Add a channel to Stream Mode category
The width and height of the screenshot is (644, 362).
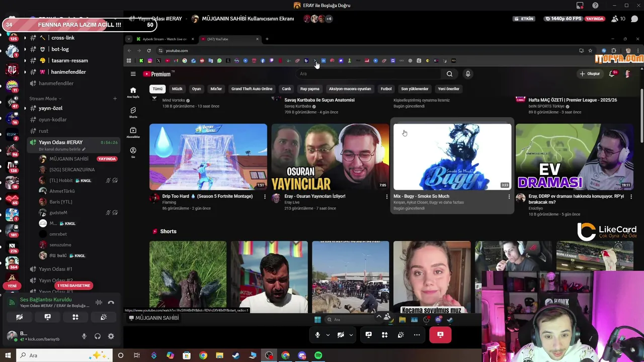tap(115, 99)
